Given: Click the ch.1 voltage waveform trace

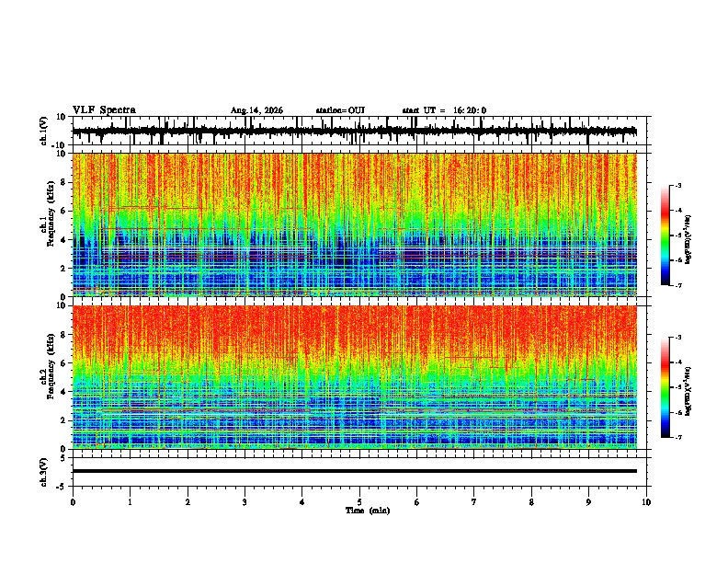Looking at the screenshot, I should (x=354, y=132).
